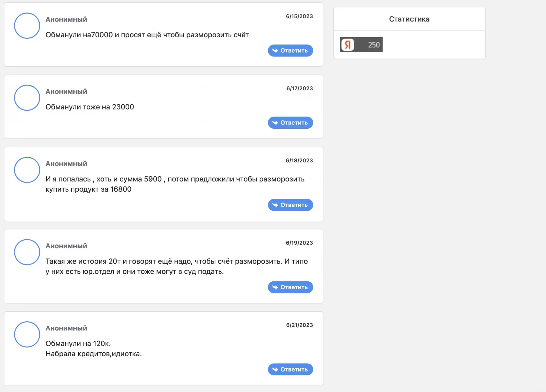Screen dimensions: 546x392
Task: Click the Статистика panel heading
Action: click(x=409, y=19)
